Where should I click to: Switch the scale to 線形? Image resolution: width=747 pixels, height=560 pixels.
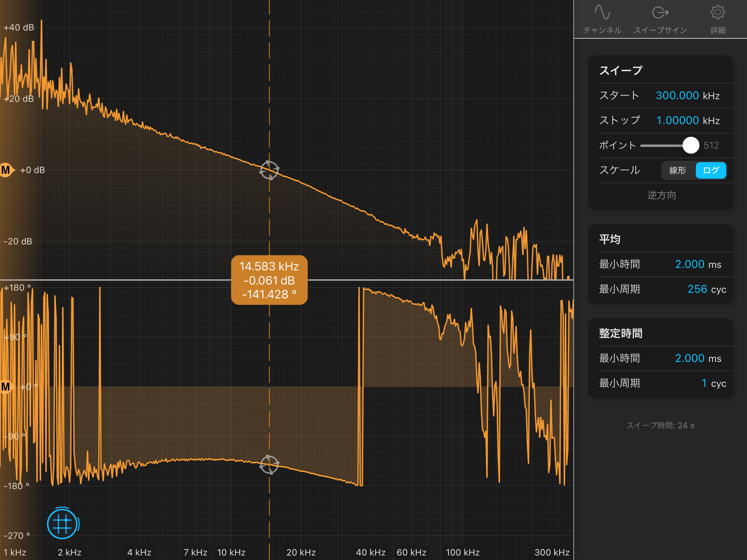point(677,170)
